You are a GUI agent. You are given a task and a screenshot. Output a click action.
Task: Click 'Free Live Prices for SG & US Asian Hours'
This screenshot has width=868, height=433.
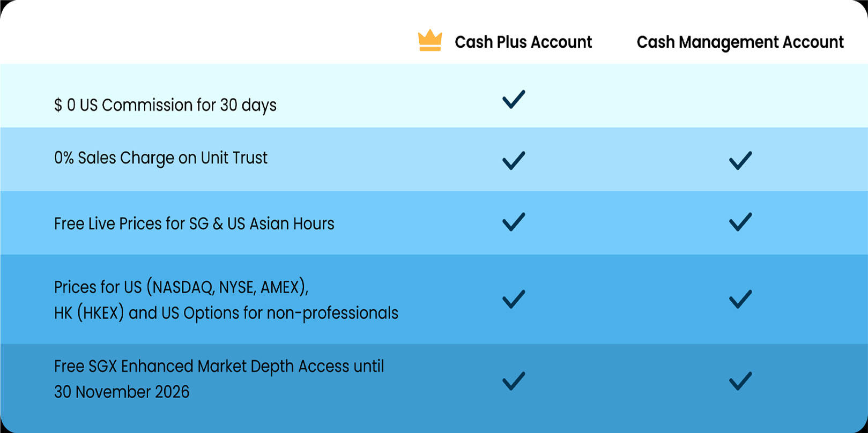194,223
